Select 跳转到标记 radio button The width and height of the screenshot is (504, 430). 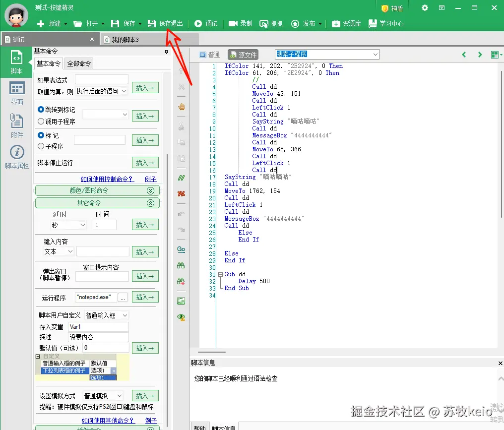point(41,110)
